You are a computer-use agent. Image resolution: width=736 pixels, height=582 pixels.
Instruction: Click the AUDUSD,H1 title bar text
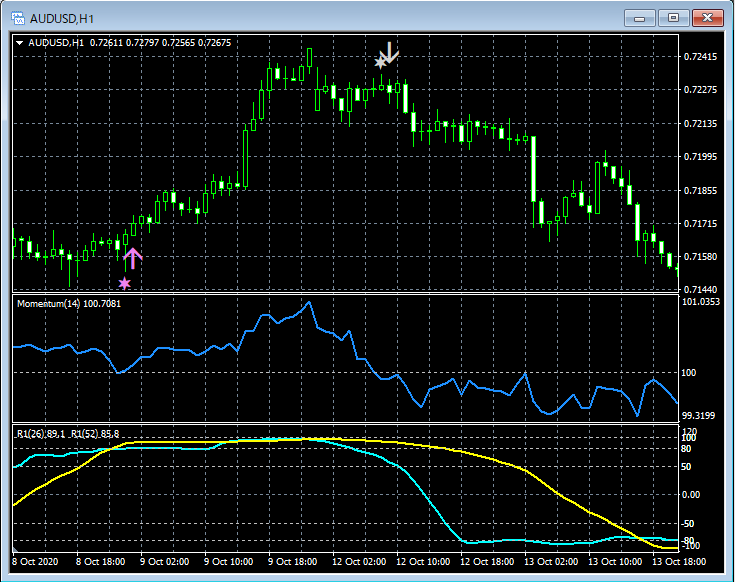tap(60, 18)
